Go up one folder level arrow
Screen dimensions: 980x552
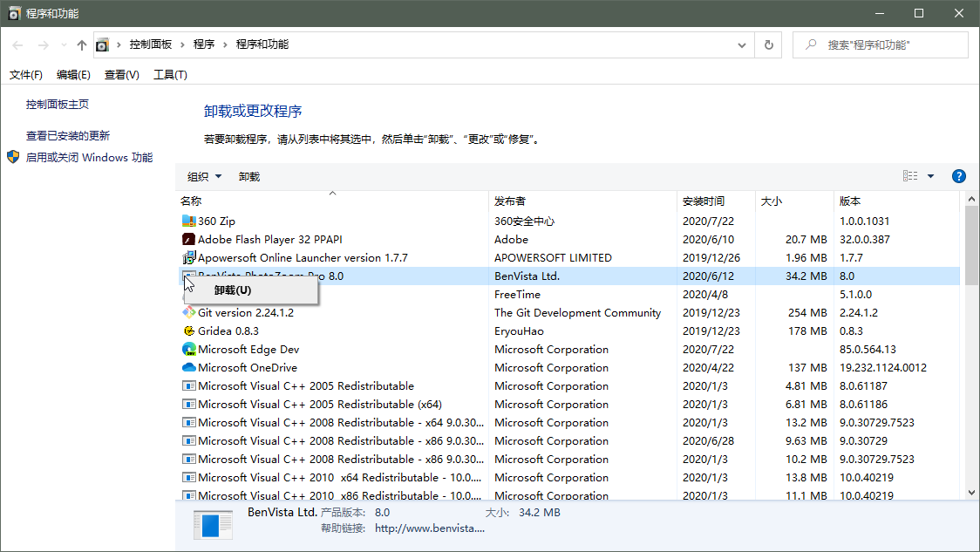click(x=82, y=45)
